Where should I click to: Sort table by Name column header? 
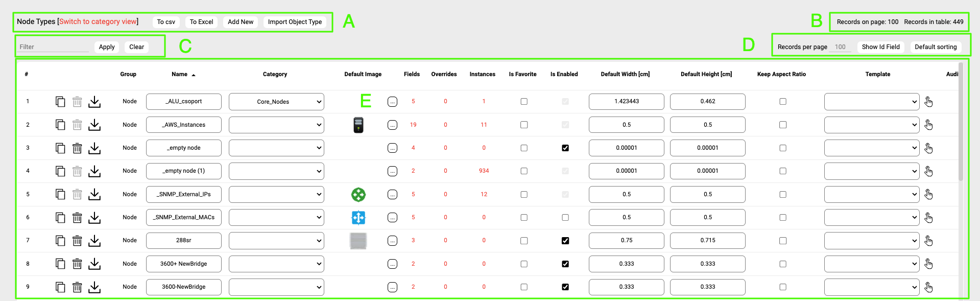click(x=180, y=74)
